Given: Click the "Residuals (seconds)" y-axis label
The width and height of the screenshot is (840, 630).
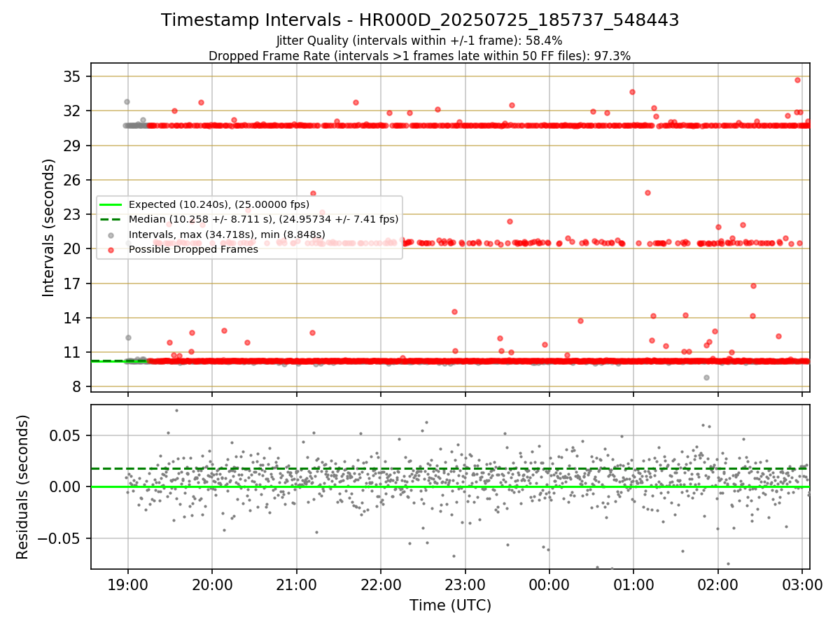Looking at the screenshot, I should coord(23,487).
